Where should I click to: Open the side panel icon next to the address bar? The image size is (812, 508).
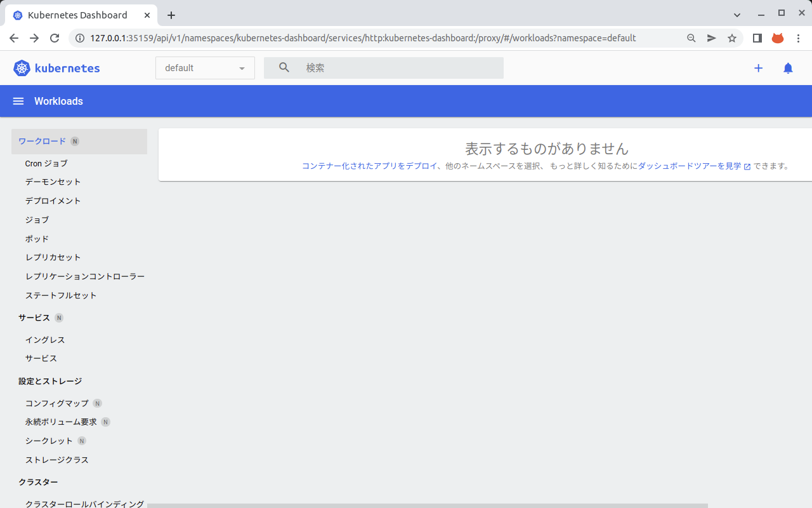[x=757, y=38]
